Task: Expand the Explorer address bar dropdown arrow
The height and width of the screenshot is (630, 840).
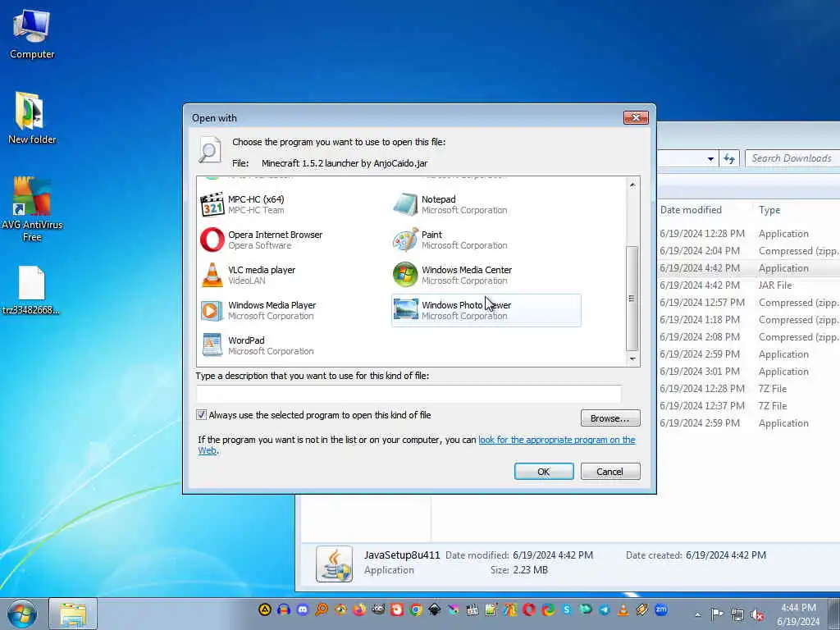Action: 710,159
